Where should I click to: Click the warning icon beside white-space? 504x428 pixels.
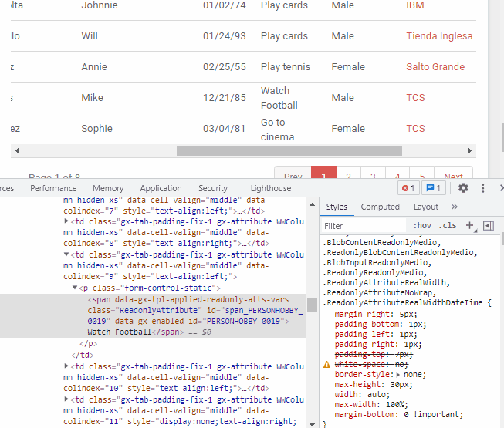[x=326, y=365]
